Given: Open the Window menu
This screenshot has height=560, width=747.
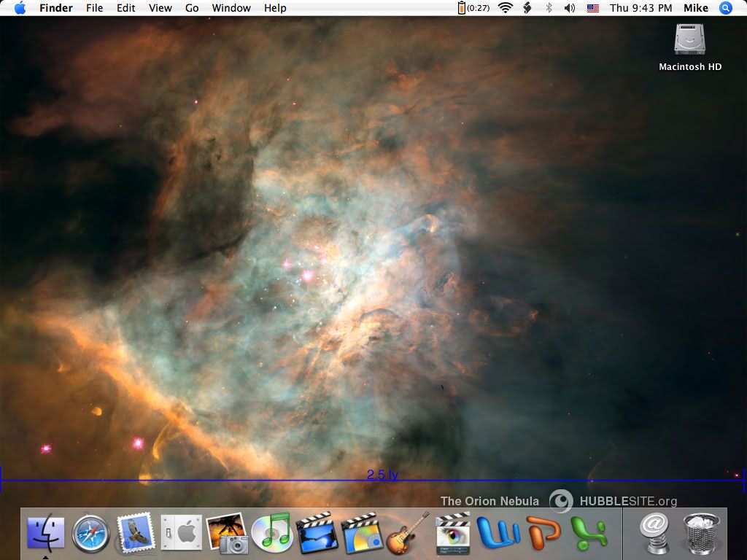Looking at the screenshot, I should point(231,7).
